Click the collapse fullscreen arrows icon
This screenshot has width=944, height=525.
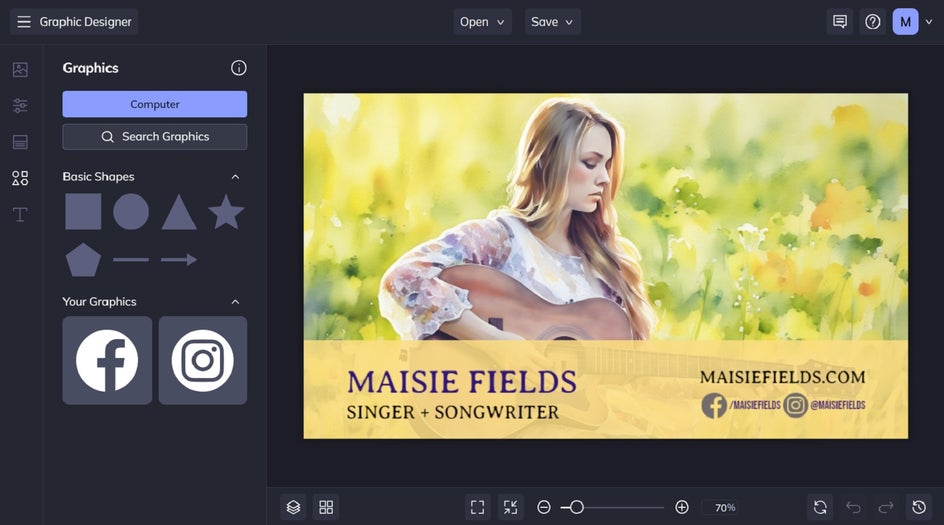511,507
